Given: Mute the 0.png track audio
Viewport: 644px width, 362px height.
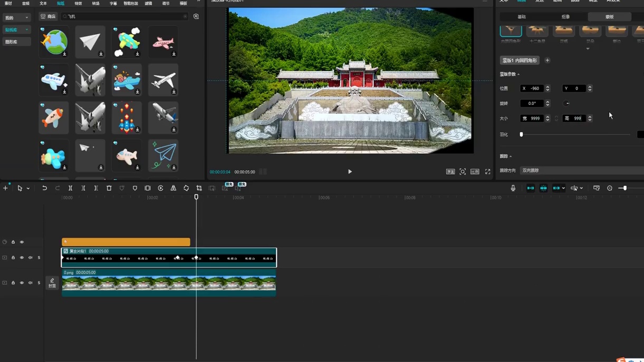Looking at the screenshot, I should coord(30,283).
